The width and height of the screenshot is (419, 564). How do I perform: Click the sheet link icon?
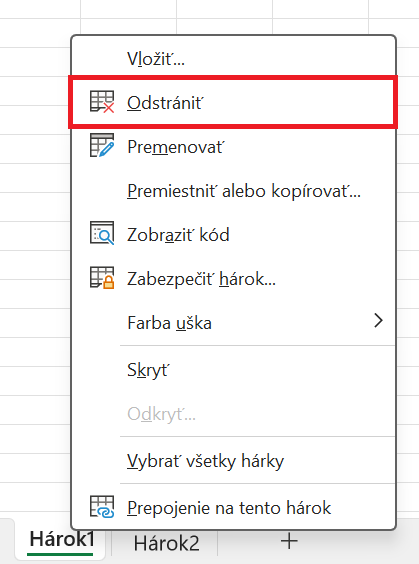[102, 506]
